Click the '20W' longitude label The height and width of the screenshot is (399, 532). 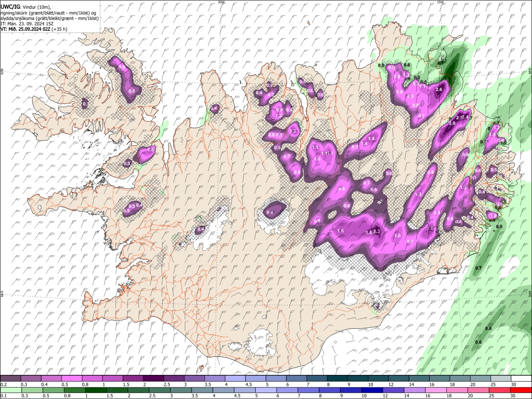[221, 2]
